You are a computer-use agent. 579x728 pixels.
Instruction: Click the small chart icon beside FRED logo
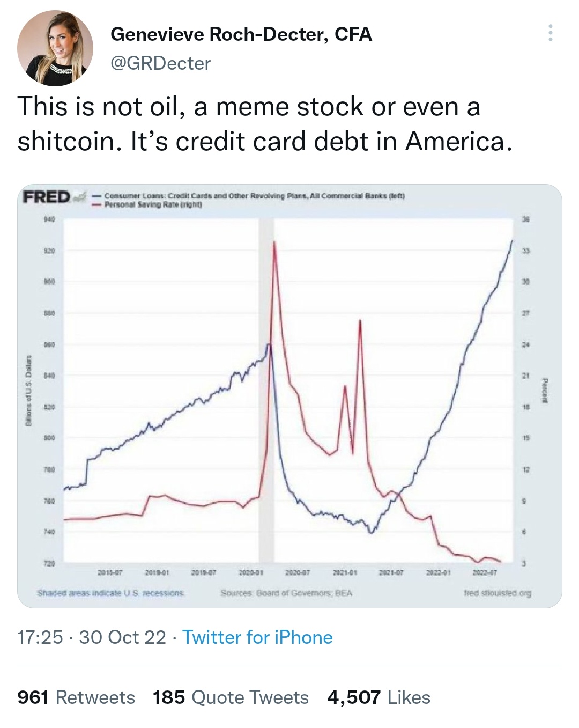80,197
